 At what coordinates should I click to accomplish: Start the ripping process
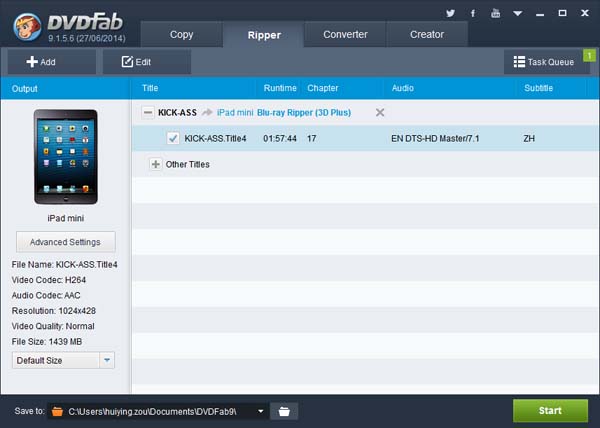coord(550,411)
